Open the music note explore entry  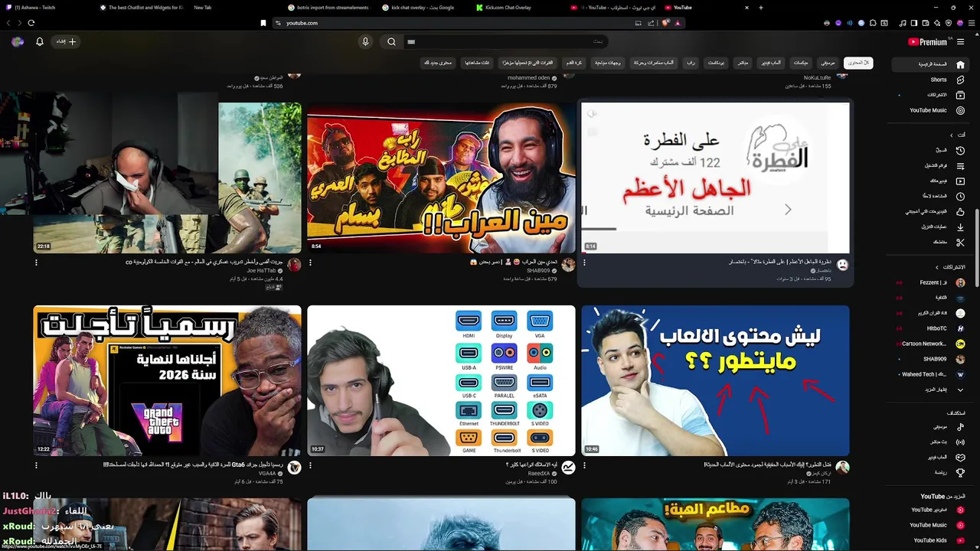[960, 427]
